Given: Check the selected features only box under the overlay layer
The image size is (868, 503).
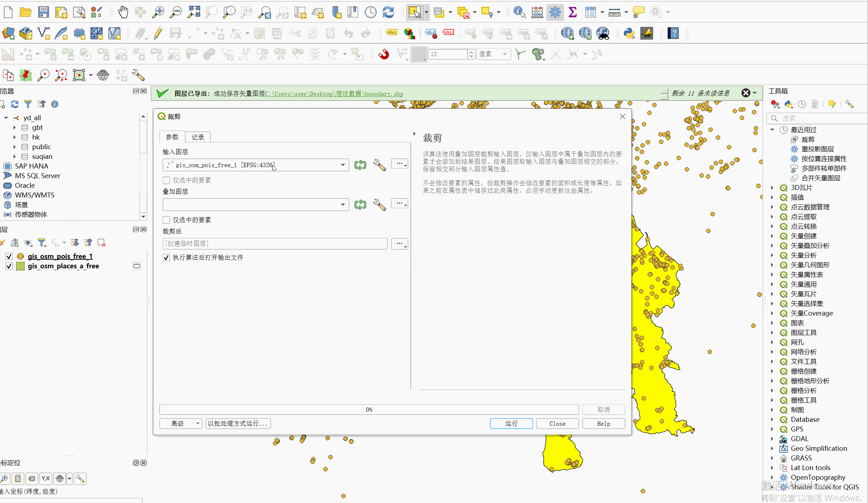Looking at the screenshot, I should pyautogui.click(x=166, y=220).
